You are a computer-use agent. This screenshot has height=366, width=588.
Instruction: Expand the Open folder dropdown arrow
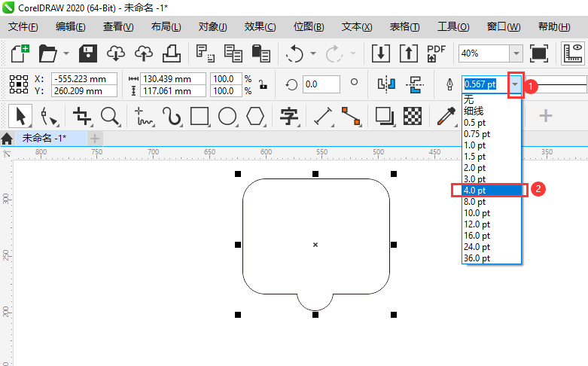(66, 53)
